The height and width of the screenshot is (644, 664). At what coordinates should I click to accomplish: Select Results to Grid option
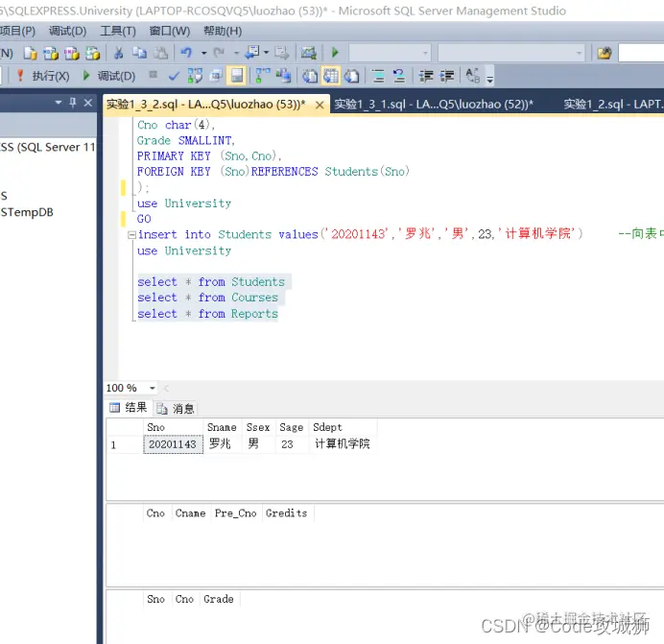(x=331, y=76)
